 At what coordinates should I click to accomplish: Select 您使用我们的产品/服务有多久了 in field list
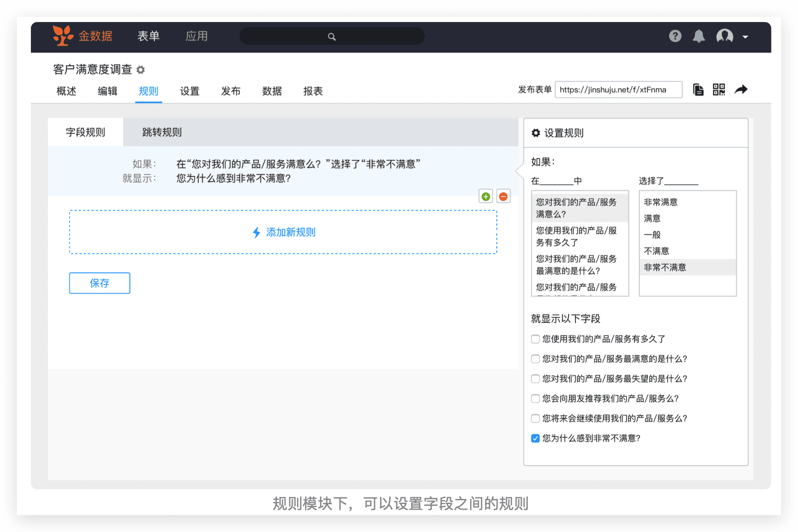click(580, 236)
